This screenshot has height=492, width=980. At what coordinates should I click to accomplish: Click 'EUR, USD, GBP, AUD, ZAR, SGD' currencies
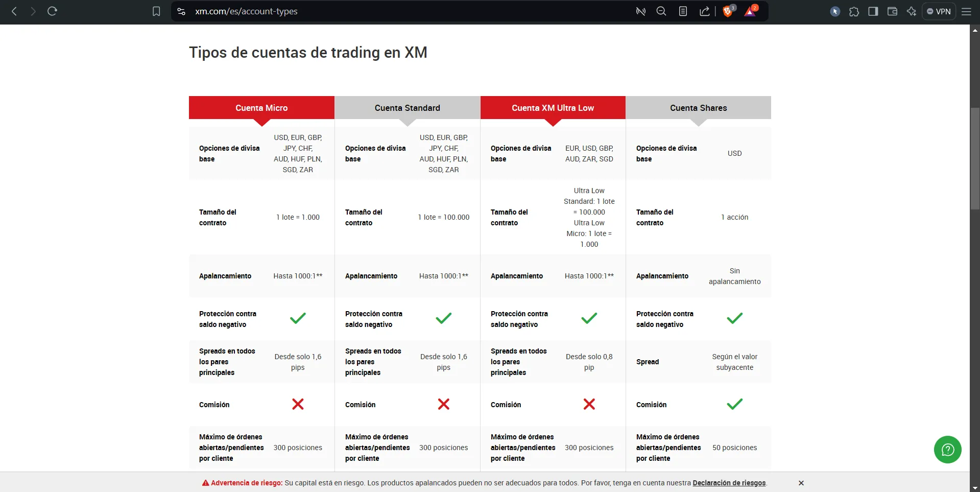(x=589, y=153)
